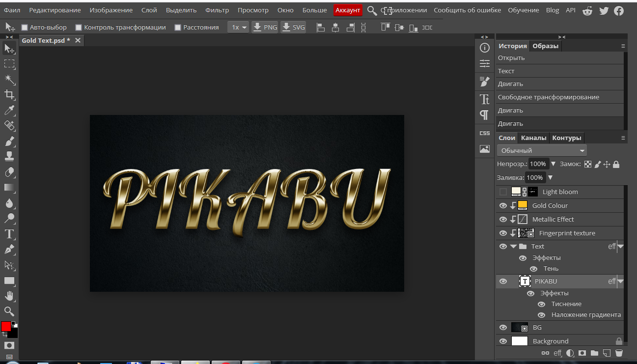
Task: Open the Layers panel options menu
Action: [623, 138]
